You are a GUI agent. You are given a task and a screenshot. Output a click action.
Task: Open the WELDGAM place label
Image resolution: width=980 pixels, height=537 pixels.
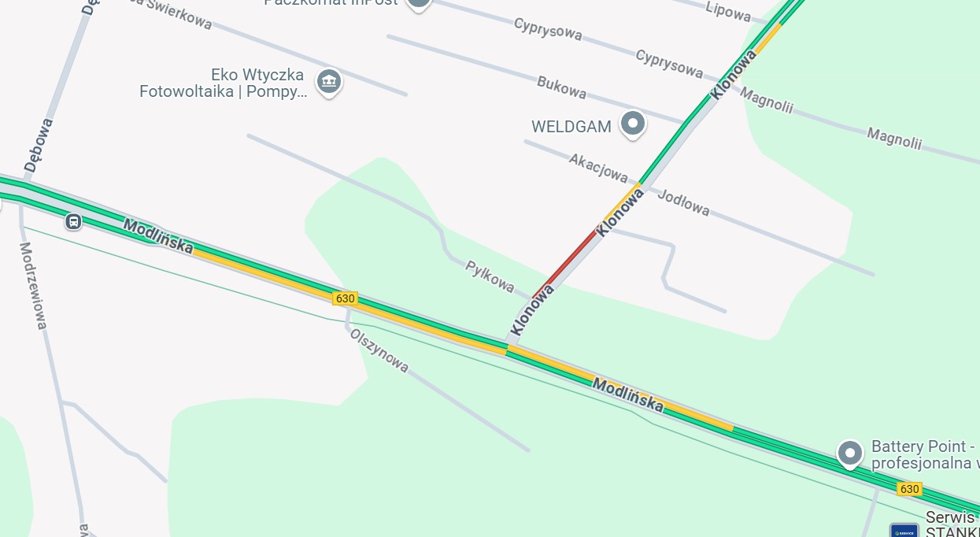point(571,127)
